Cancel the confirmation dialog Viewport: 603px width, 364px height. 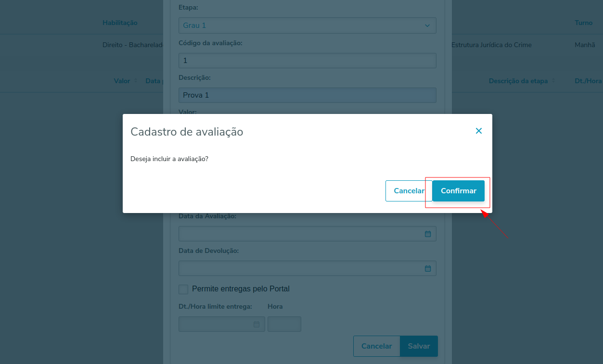pyautogui.click(x=409, y=191)
